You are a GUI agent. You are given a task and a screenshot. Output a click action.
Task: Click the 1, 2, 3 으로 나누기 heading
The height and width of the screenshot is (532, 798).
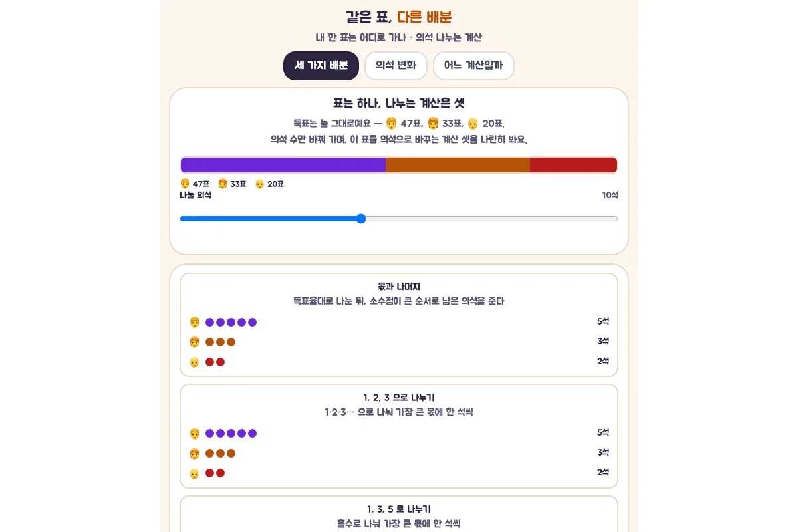coord(399,398)
